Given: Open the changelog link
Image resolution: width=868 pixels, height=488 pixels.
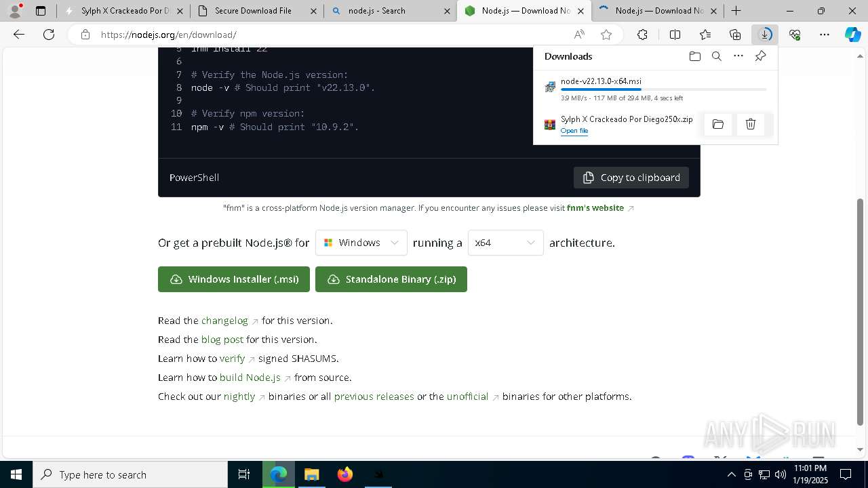Looking at the screenshot, I should point(229,321).
